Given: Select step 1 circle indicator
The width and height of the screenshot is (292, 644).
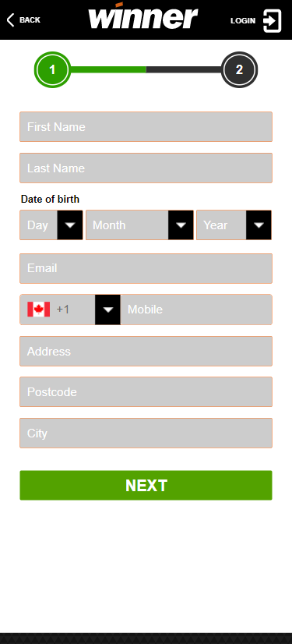Looking at the screenshot, I should [52, 70].
